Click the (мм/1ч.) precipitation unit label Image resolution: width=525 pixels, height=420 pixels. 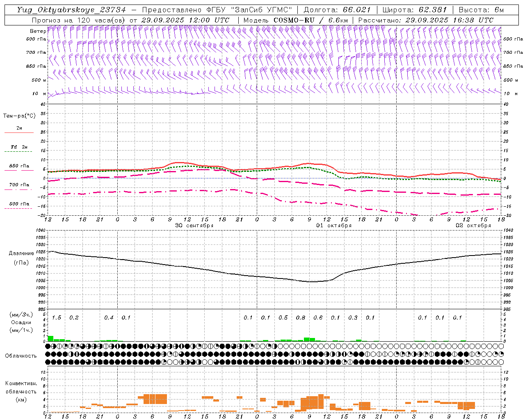click(x=21, y=330)
